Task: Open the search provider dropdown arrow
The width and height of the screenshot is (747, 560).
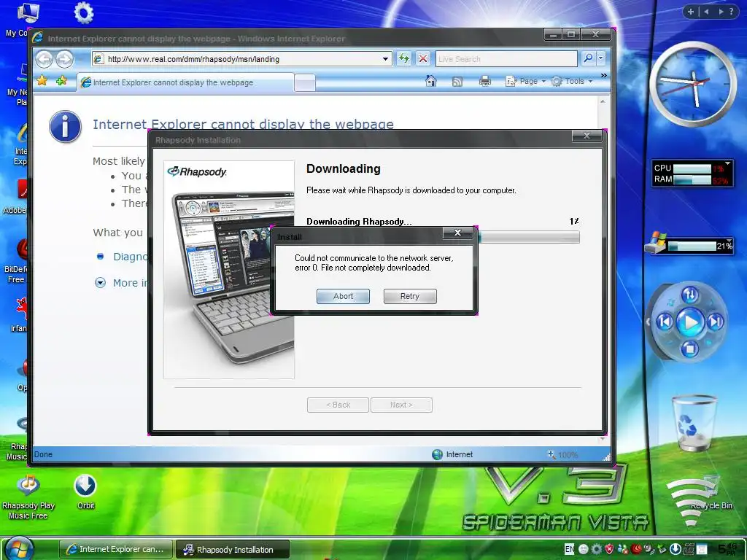Action: tap(601, 58)
